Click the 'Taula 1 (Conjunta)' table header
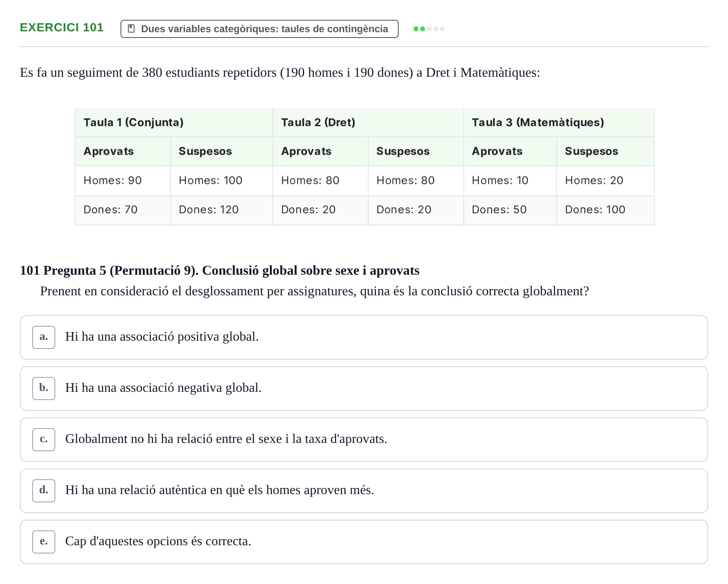The height and width of the screenshot is (584, 728). click(x=174, y=122)
